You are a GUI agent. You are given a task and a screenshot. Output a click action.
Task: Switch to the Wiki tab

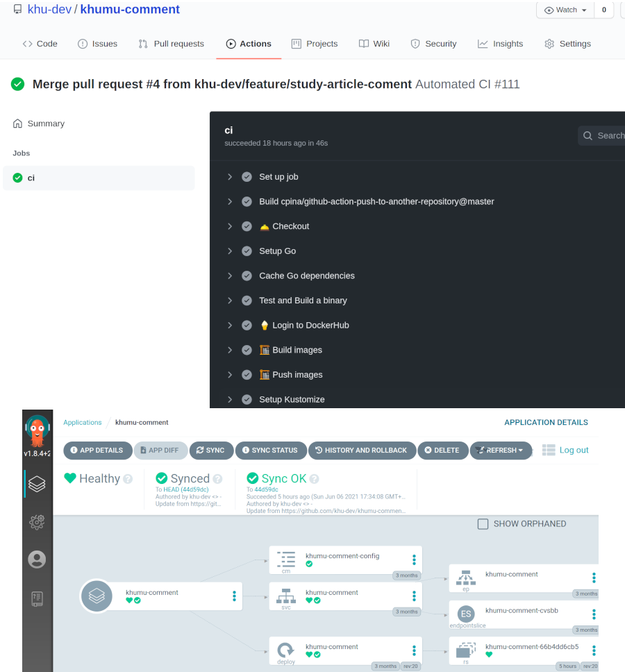[374, 44]
